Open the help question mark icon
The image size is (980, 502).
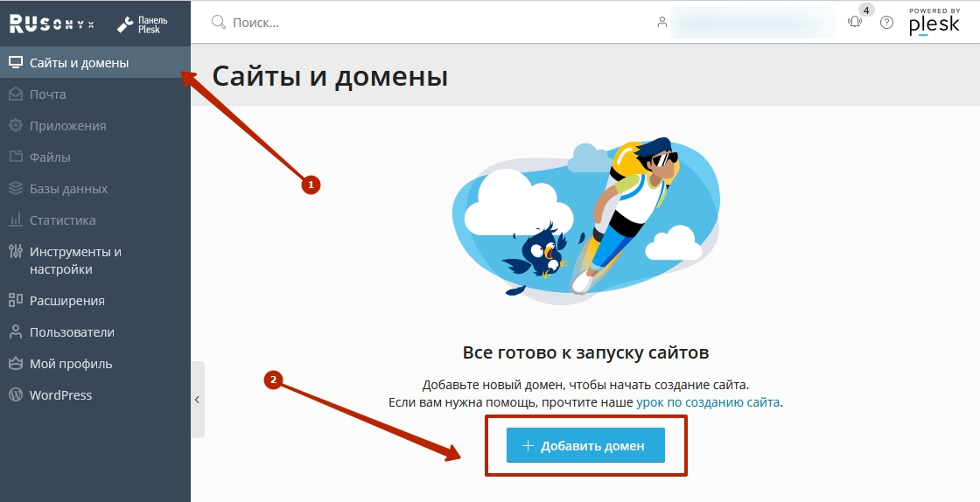(886, 23)
